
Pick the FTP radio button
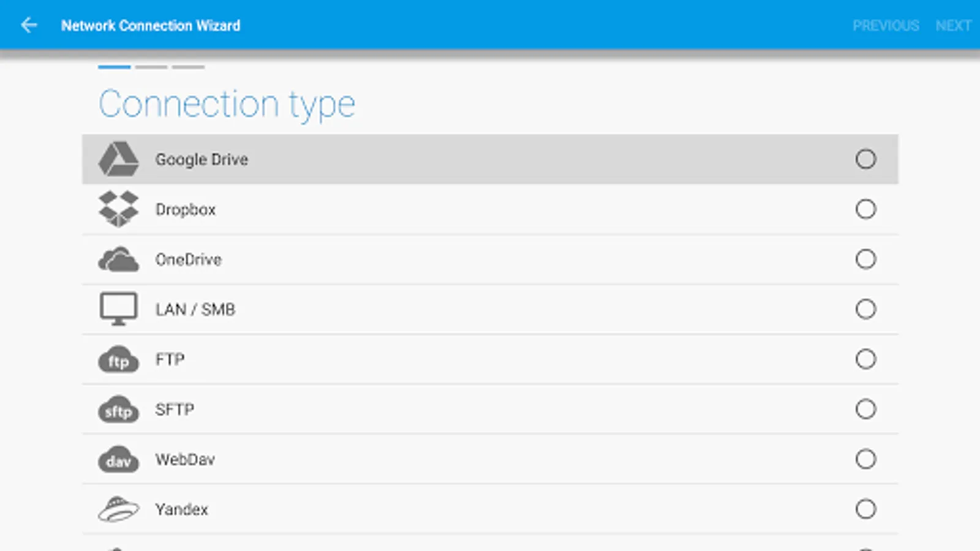pos(865,359)
